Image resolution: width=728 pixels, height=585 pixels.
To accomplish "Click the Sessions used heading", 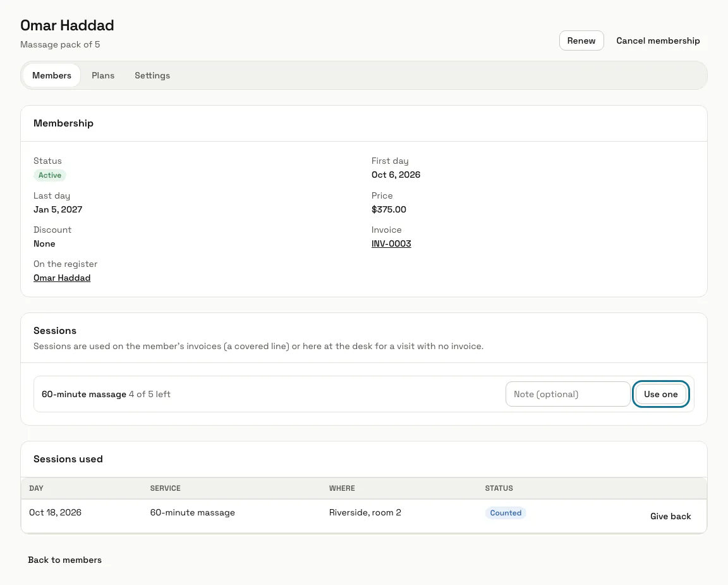I will (68, 459).
